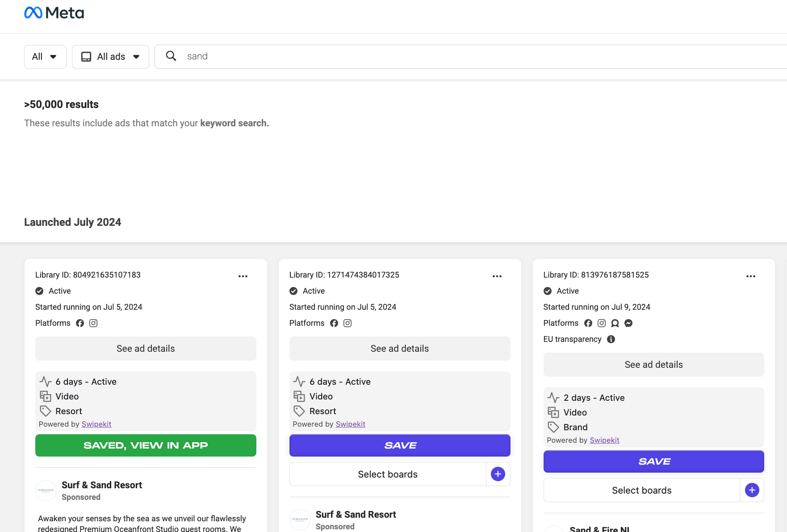Click the Audience Network icon on the third ad

(615, 323)
